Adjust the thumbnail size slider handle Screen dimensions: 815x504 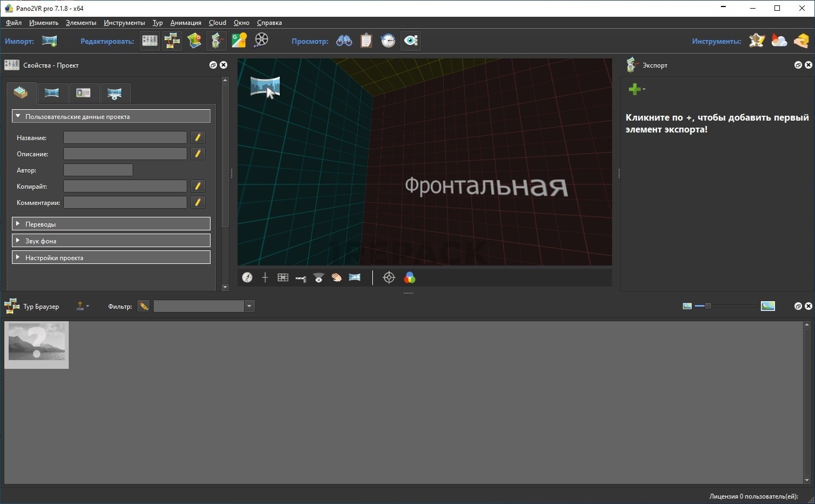click(708, 306)
